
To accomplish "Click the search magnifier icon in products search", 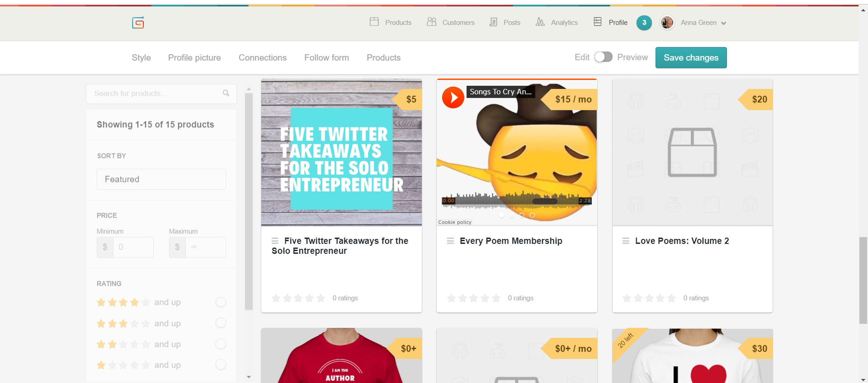I will pyautogui.click(x=226, y=93).
